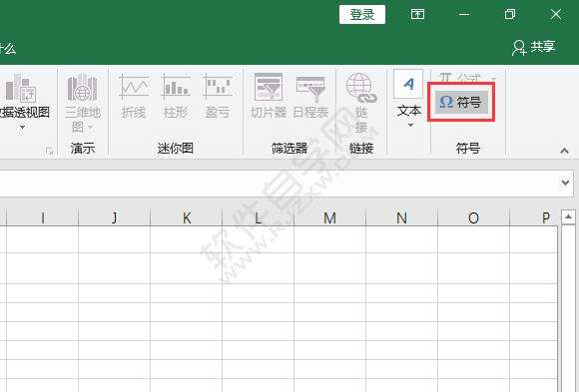The width and height of the screenshot is (579, 392).
Task: Select column J header
Action: click(x=115, y=217)
